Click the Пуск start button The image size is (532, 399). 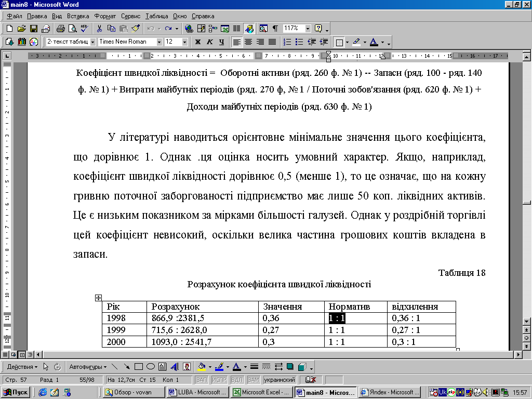pyautogui.click(x=16, y=392)
